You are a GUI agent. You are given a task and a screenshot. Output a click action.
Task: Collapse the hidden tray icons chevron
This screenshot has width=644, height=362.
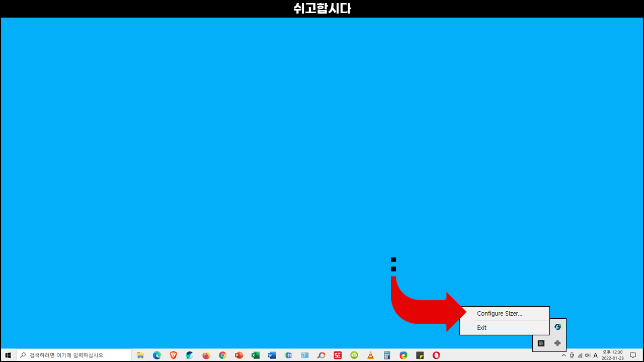point(563,355)
